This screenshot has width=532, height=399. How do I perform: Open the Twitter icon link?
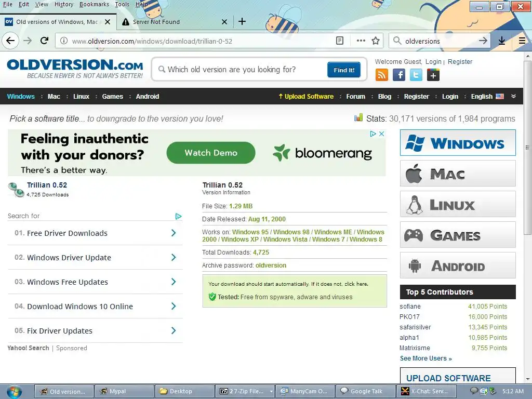[416, 75]
